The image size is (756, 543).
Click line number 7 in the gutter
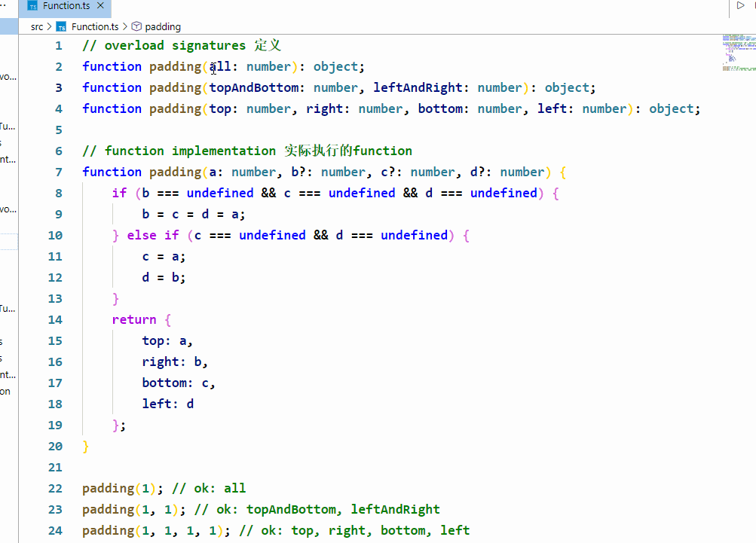point(58,172)
